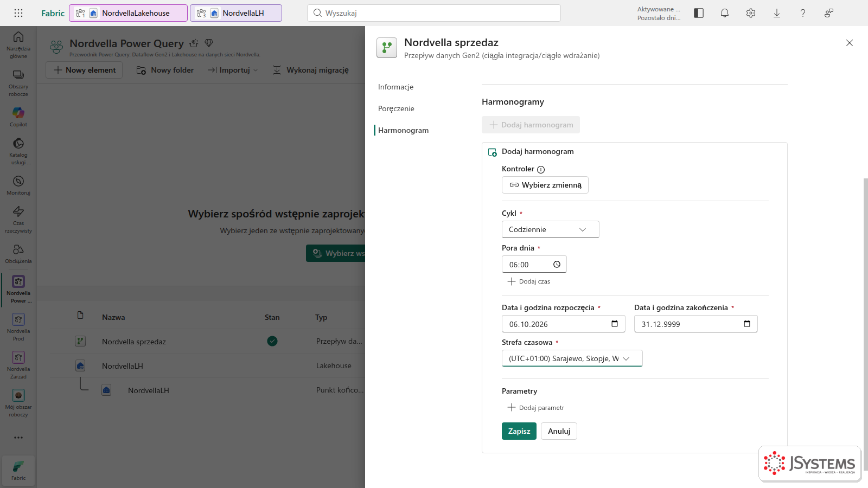Viewport: 868px width, 488px height.
Task: Open Katalog usługi OneLake icon
Action: click(18, 151)
